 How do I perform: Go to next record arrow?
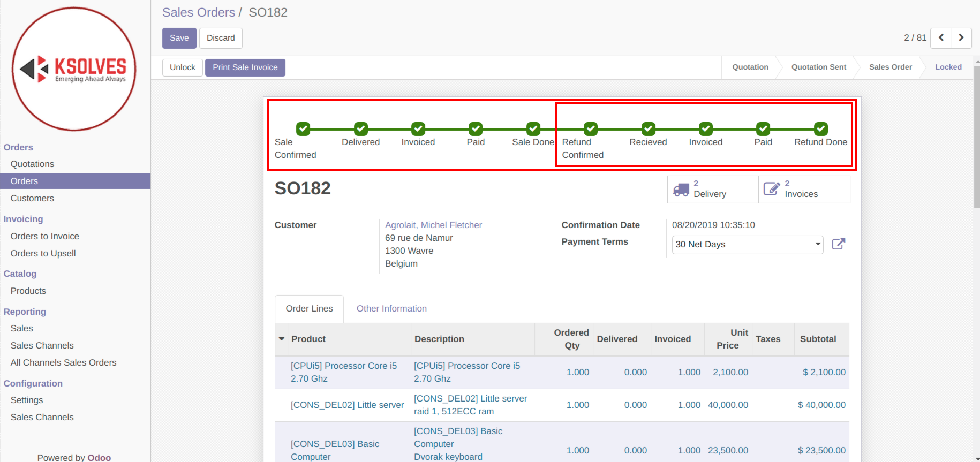click(x=961, y=38)
